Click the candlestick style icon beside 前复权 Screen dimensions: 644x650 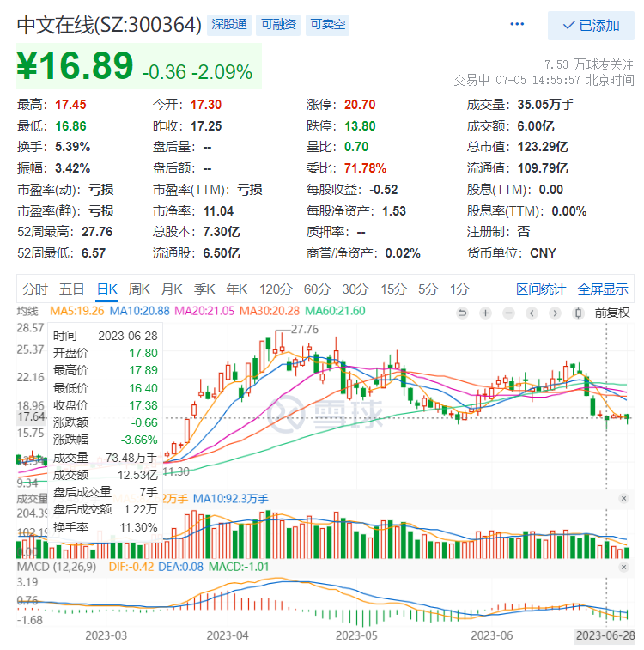click(578, 313)
